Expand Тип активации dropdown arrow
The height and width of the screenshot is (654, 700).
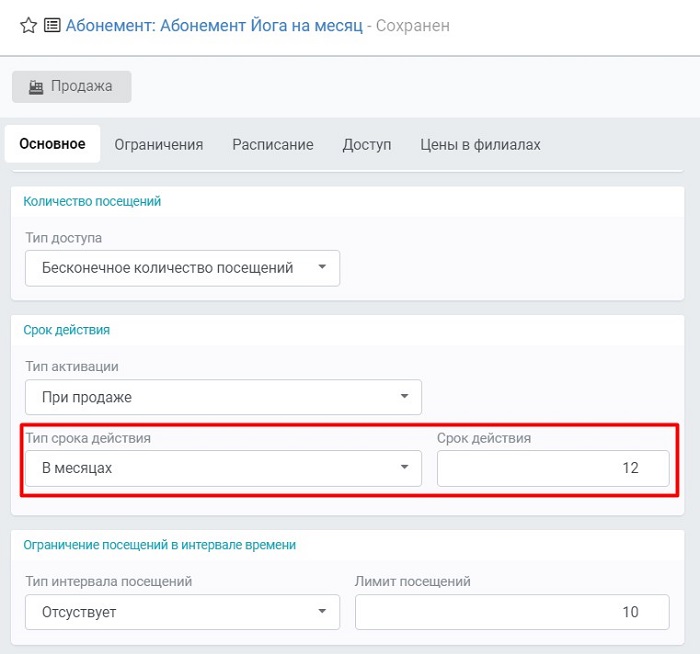click(x=404, y=396)
